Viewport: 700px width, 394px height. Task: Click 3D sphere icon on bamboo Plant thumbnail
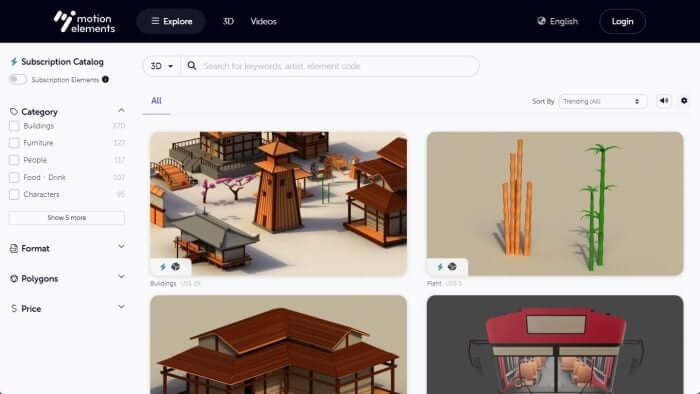[x=452, y=267]
